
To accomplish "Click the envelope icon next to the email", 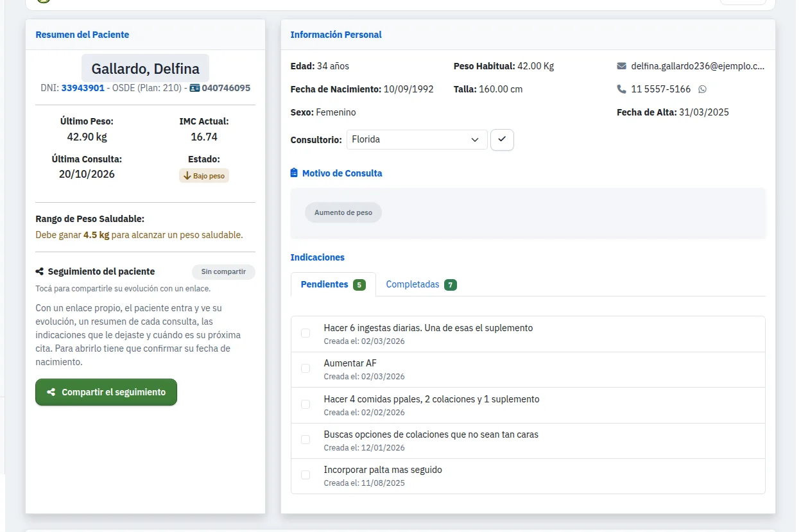I will coord(621,66).
